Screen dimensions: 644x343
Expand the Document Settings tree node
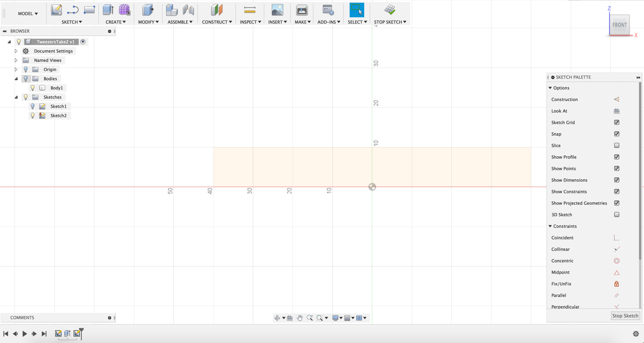[x=16, y=51]
